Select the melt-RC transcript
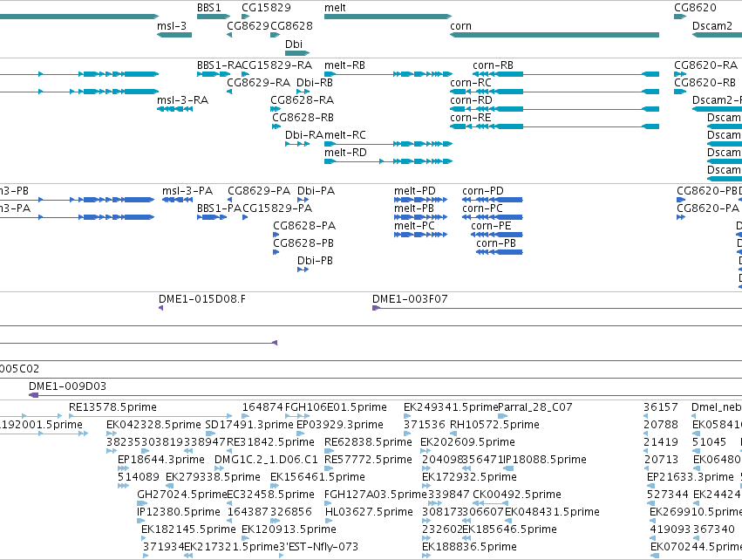This screenshot has width=742, height=560. (x=388, y=143)
